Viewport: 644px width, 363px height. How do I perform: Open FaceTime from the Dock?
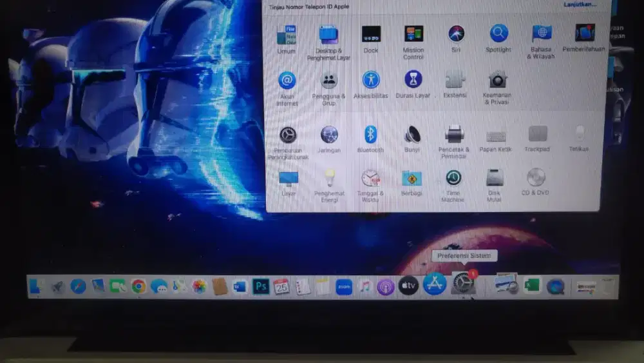[118, 286]
